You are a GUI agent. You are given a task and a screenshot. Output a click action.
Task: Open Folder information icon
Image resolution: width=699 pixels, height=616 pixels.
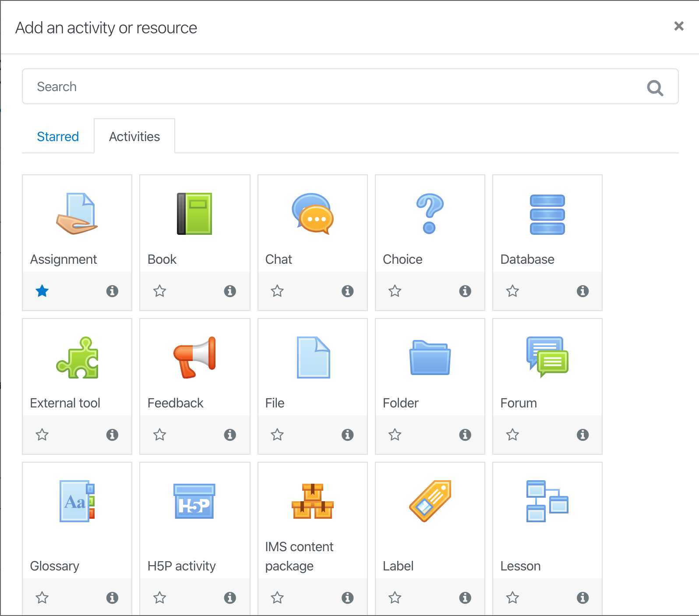[465, 435]
